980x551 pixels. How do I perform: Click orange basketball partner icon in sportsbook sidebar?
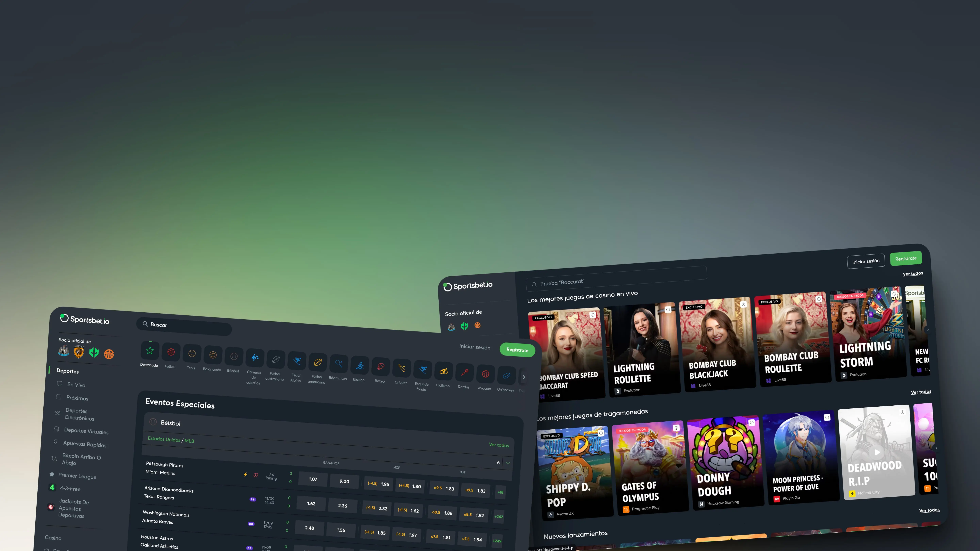109,354
